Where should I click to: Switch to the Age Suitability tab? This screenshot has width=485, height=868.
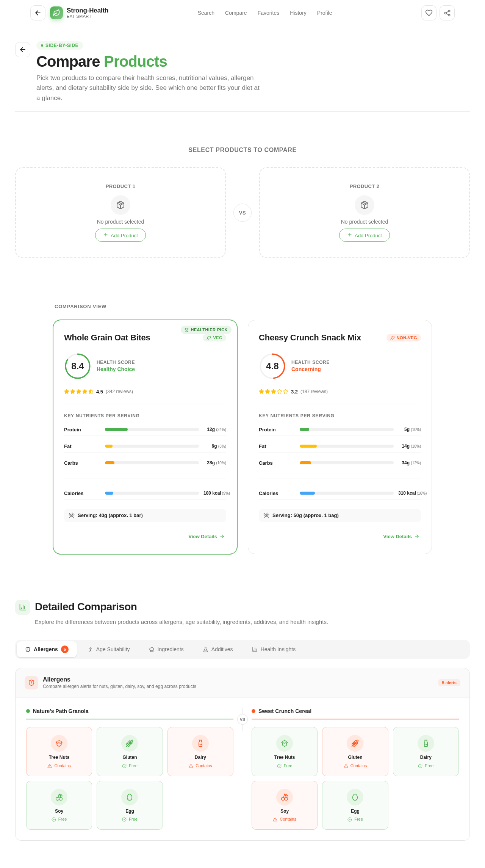[x=109, y=649]
